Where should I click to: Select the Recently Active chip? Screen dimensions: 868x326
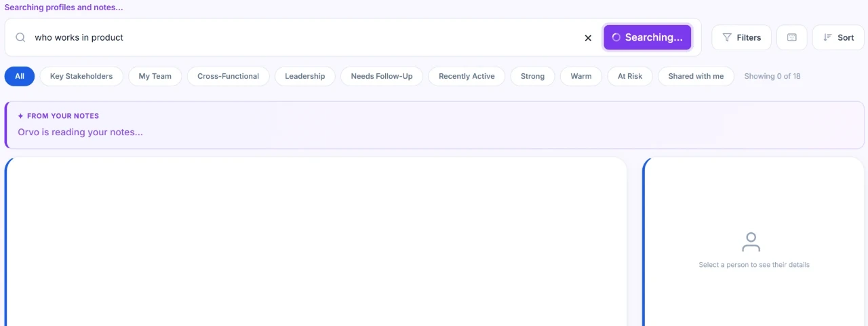pyautogui.click(x=467, y=76)
